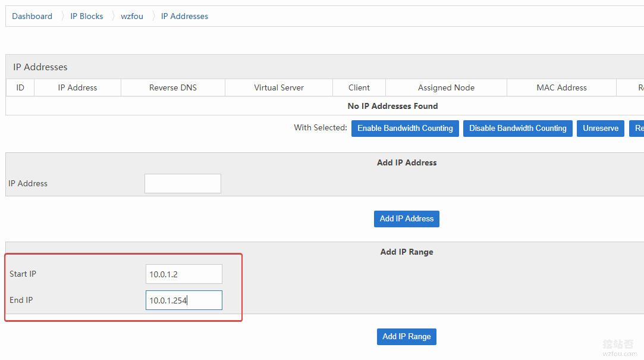644x360 pixels.
Task: Focus the End IP input field
Action: click(184, 300)
